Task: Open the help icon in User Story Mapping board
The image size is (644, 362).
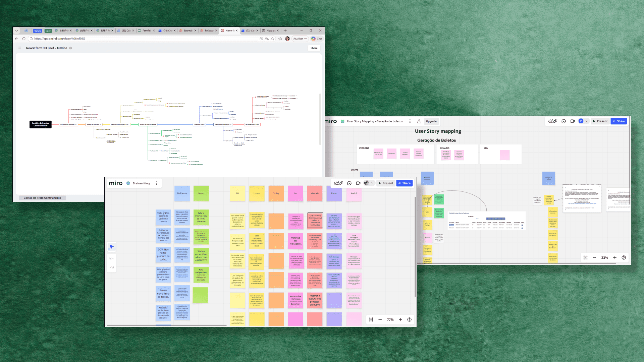Action: 624,258
